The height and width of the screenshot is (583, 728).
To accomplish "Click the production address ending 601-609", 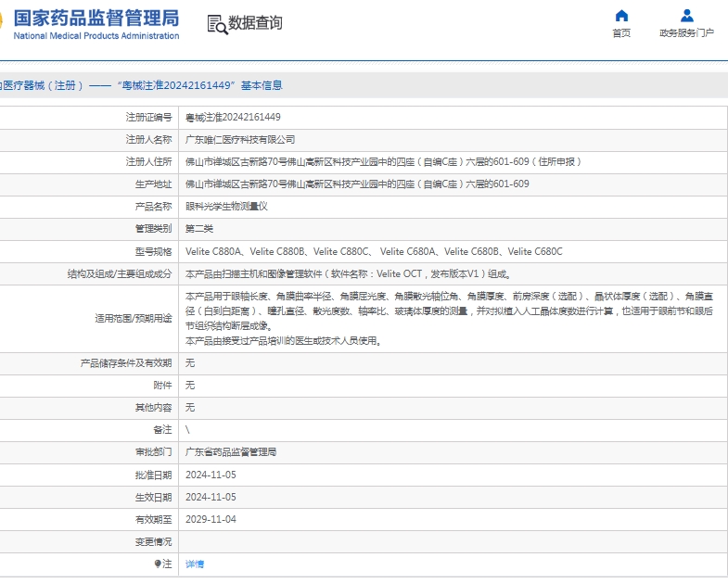I will 357,184.
